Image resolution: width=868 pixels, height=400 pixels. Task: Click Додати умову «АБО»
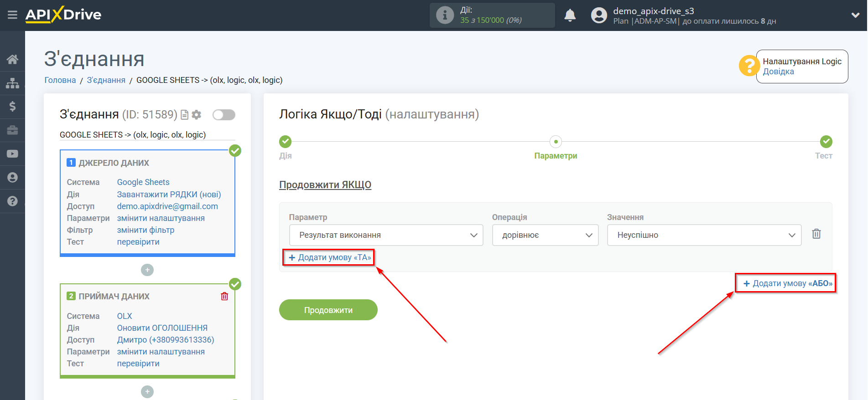788,283
